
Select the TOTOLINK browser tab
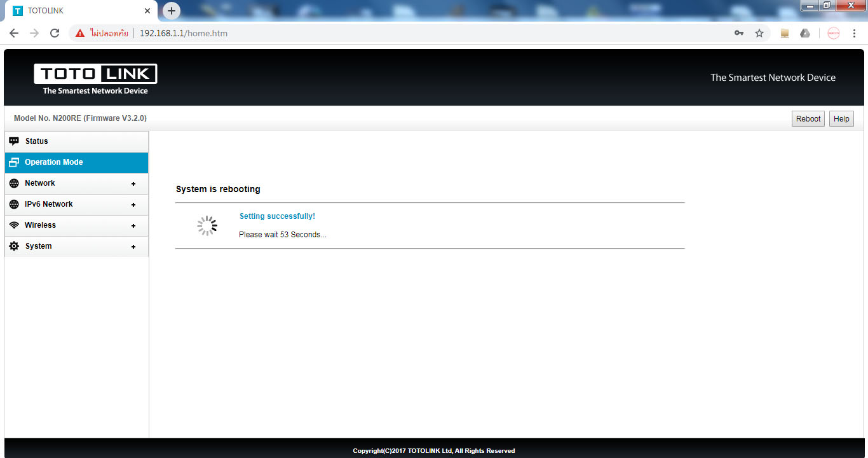point(81,11)
